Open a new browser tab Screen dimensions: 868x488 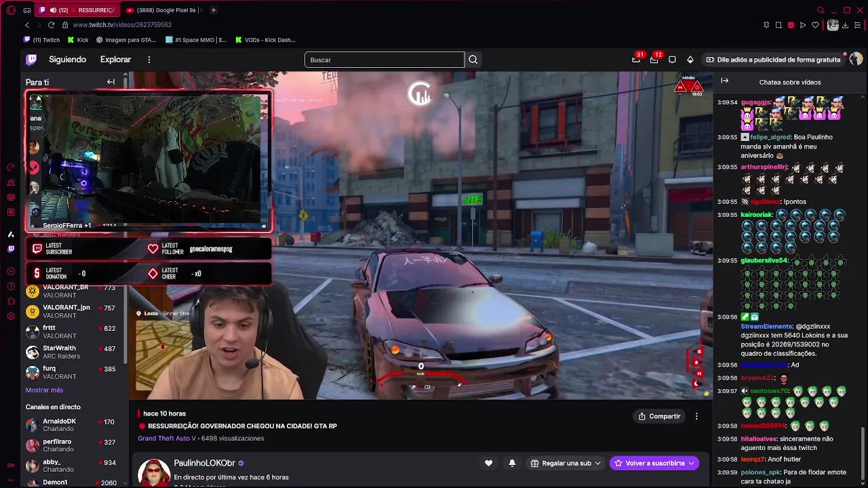213,10
